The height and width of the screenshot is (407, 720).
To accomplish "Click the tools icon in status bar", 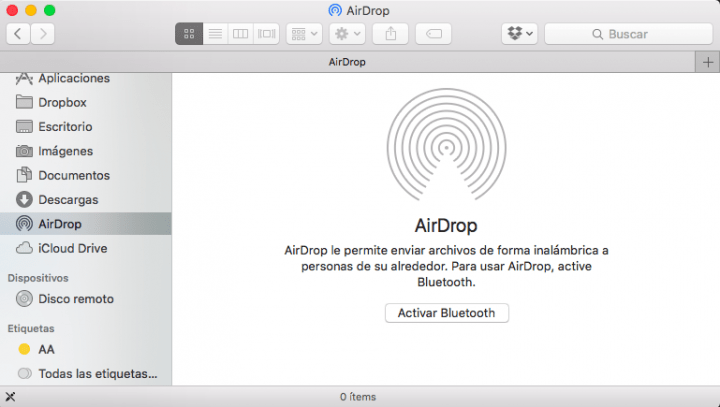I will point(10,397).
